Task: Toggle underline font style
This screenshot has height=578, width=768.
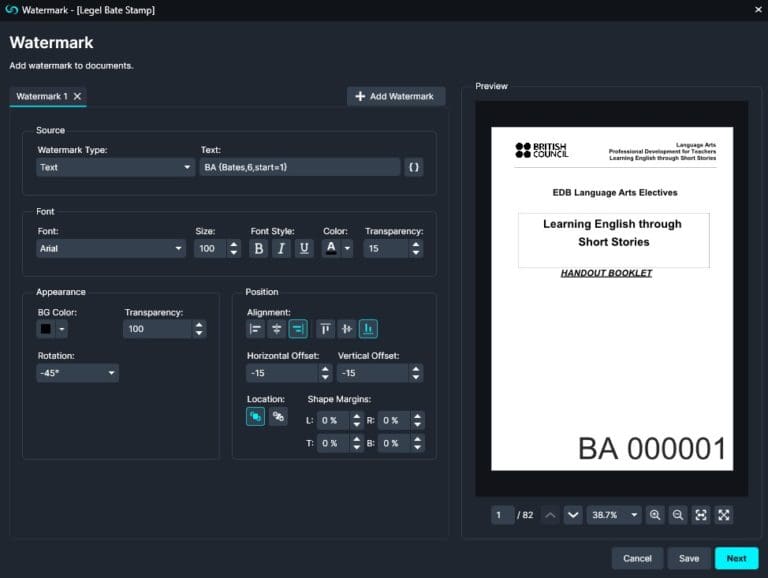Action: point(304,248)
